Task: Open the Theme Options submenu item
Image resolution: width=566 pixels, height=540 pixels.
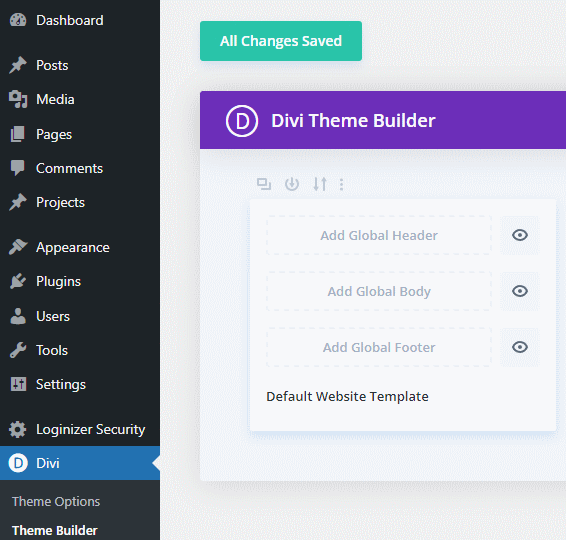Action: click(x=56, y=501)
